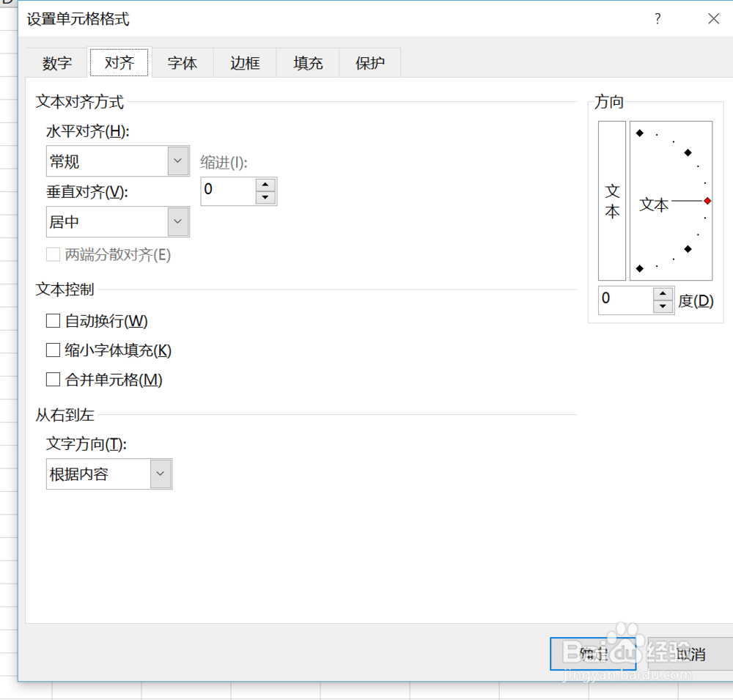The height and width of the screenshot is (700, 733).
Task: Increase indent with the up arrow
Action: [265, 185]
